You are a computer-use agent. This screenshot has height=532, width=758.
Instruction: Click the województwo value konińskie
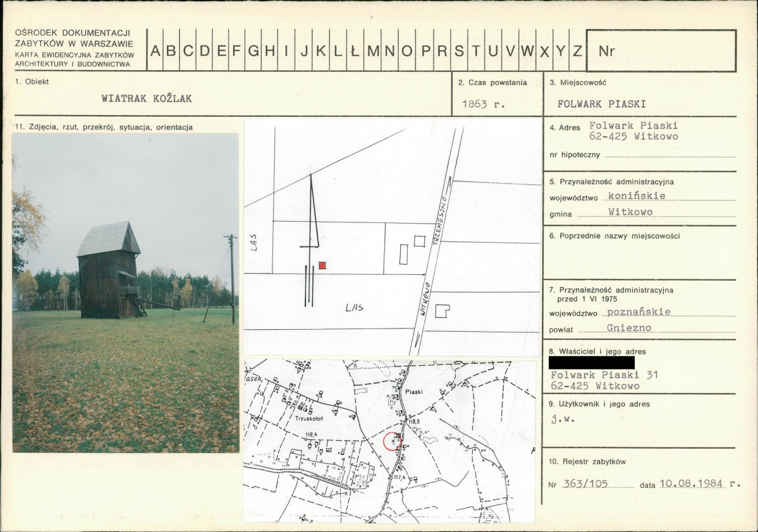[637, 196]
